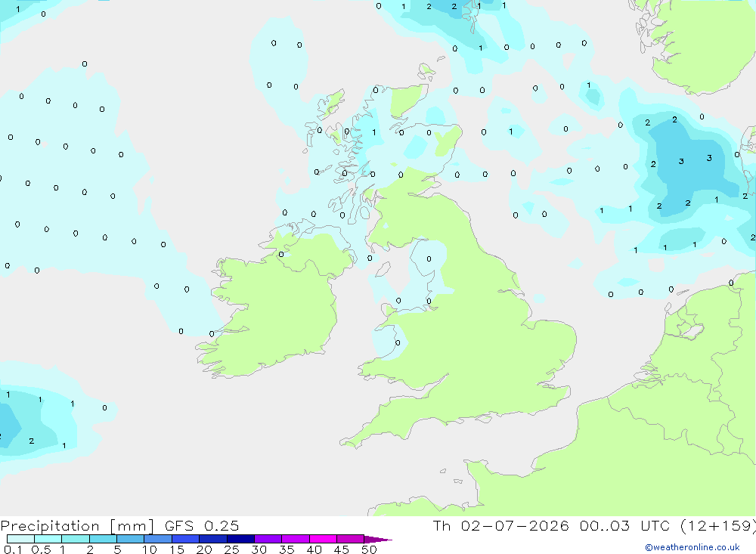756x554 pixels.
Task: Click the 10–15 mm legend color swatch
Action: click(x=158, y=539)
